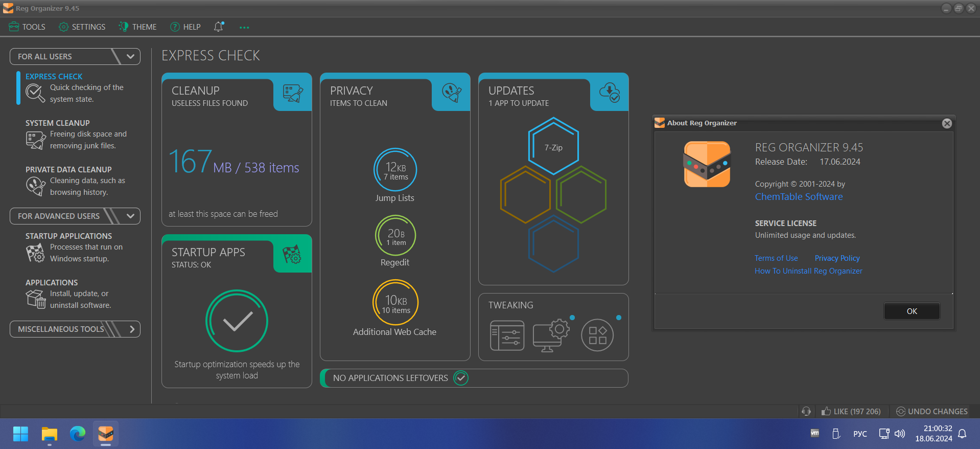
Task: Click UNDO CHANGES in status bar
Action: click(931, 411)
